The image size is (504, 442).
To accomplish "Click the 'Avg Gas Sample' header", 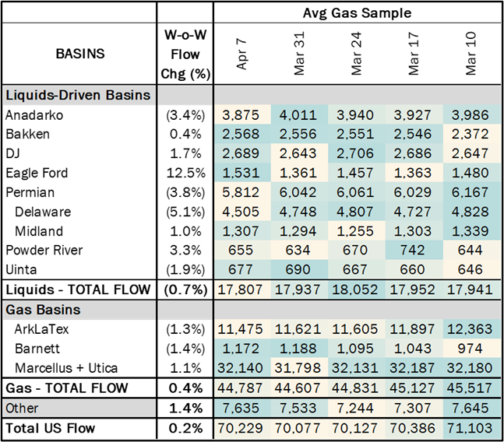I will pyautogui.click(x=357, y=13).
